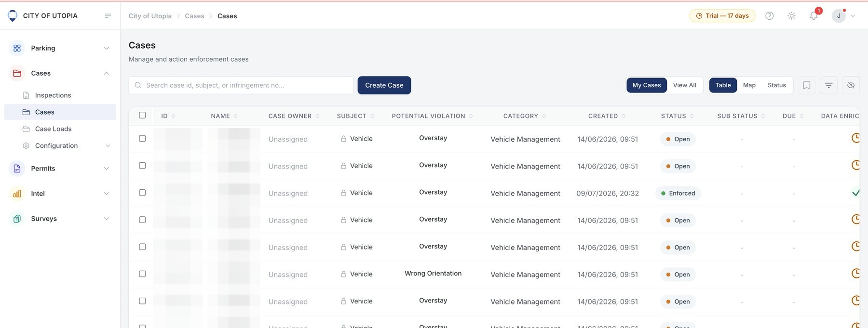Click the City of Utopia logo icon
Viewport: 868px width, 328px height.
pos(13,16)
